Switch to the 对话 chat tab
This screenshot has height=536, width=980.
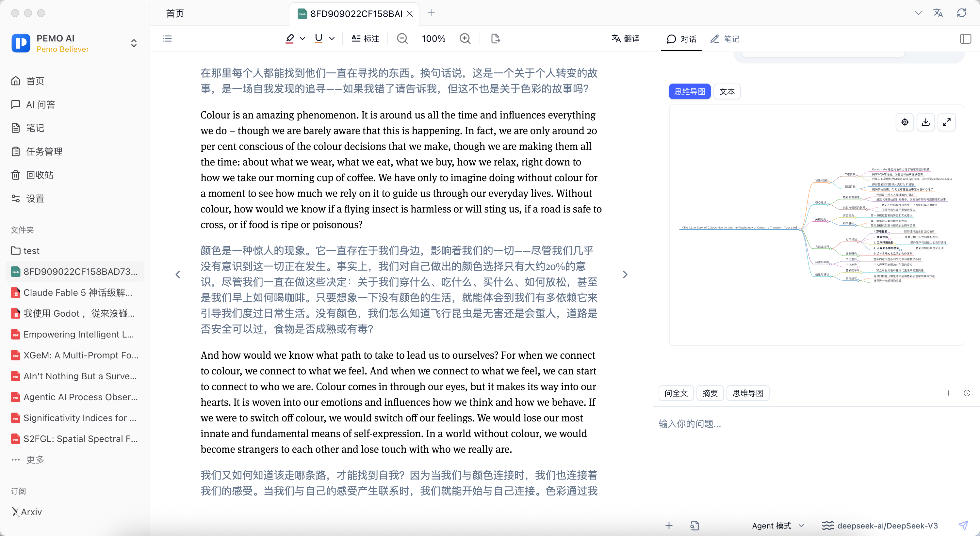[681, 39]
